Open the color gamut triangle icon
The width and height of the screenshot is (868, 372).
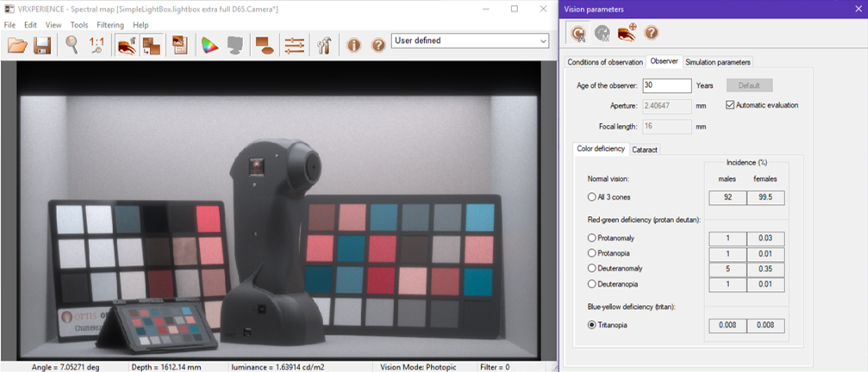point(209,46)
